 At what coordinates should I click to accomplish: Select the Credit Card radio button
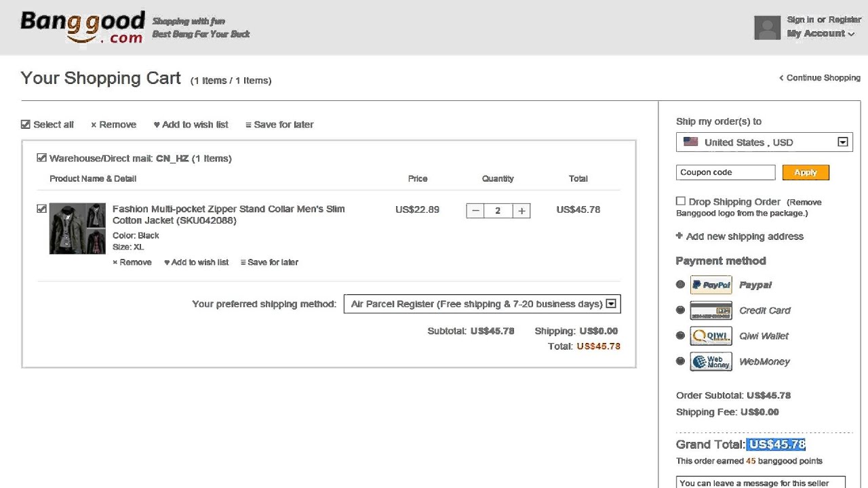coord(680,310)
